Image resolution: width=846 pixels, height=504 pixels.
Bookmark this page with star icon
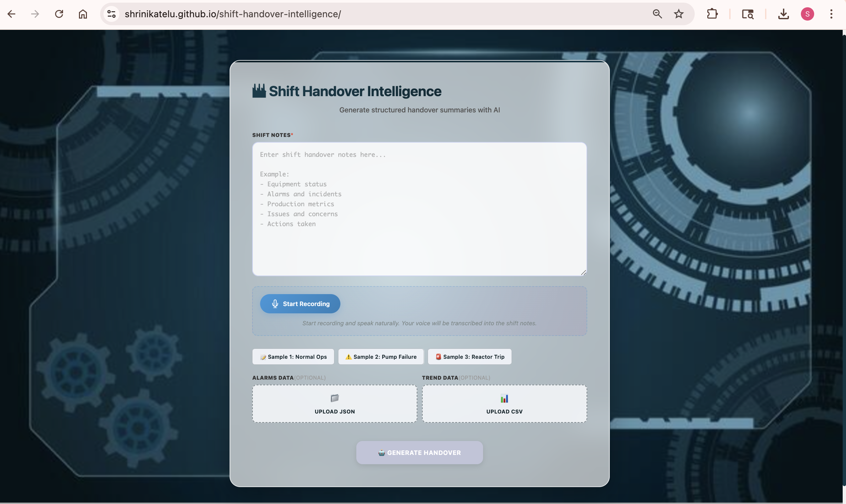click(x=678, y=14)
